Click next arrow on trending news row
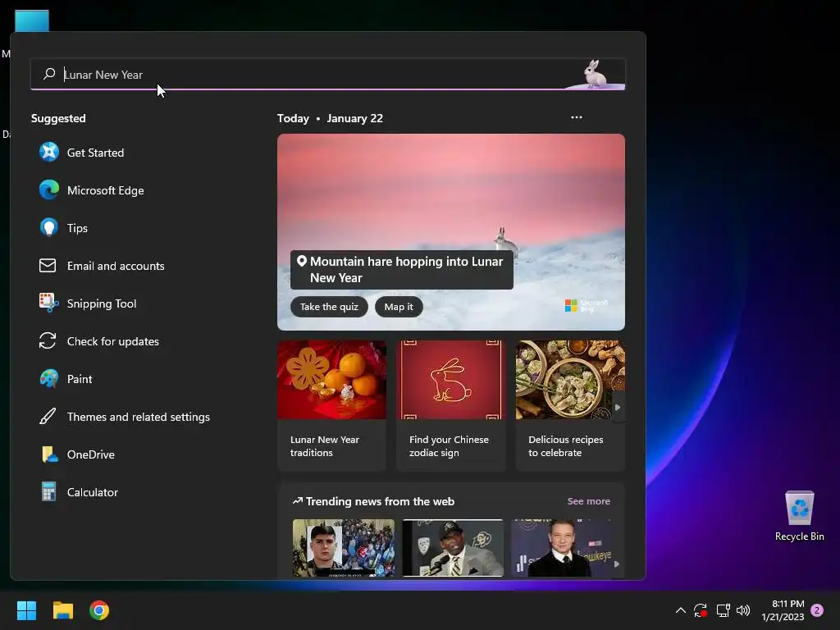Image resolution: width=840 pixels, height=630 pixels. [617, 564]
